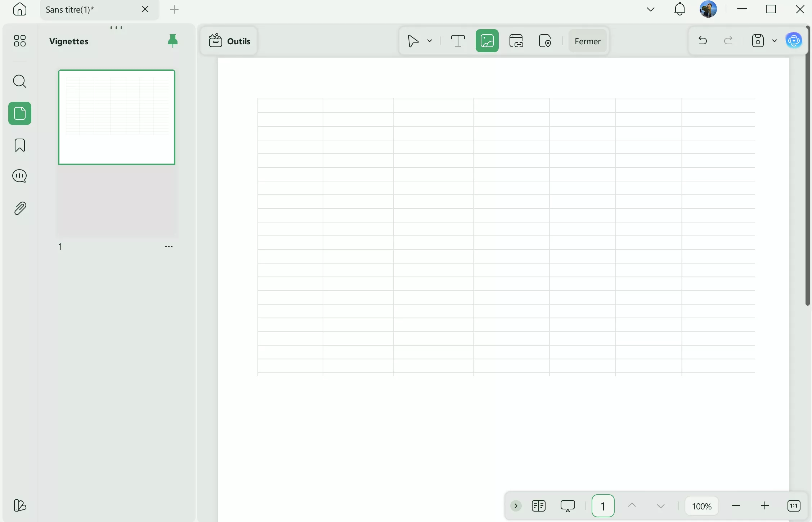Switch to two-page view mode
The width and height of the screenshot is (812, 522).
[539, 505]
